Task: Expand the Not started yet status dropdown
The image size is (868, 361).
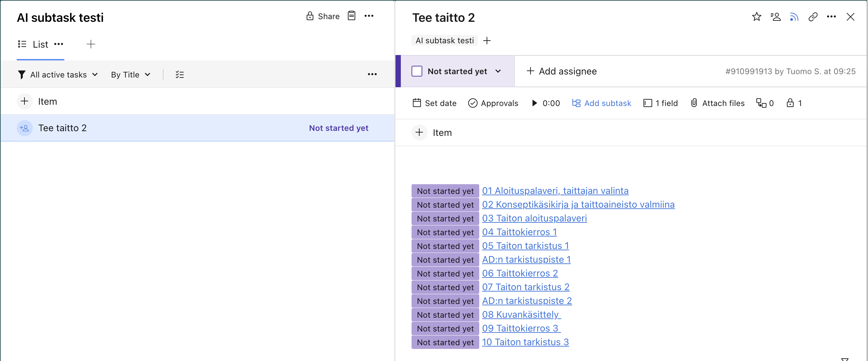Action: pos(498,71)
